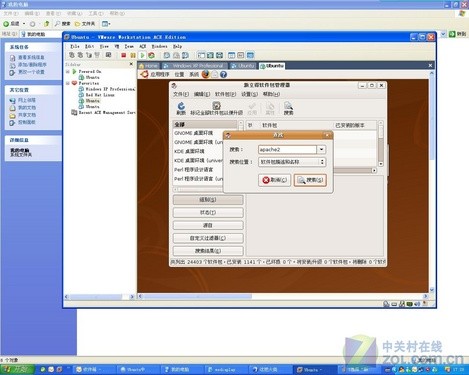Click the red Power Off button in VMware toolbar
Viewport: 469px width, 375px height.
point(124,55)
